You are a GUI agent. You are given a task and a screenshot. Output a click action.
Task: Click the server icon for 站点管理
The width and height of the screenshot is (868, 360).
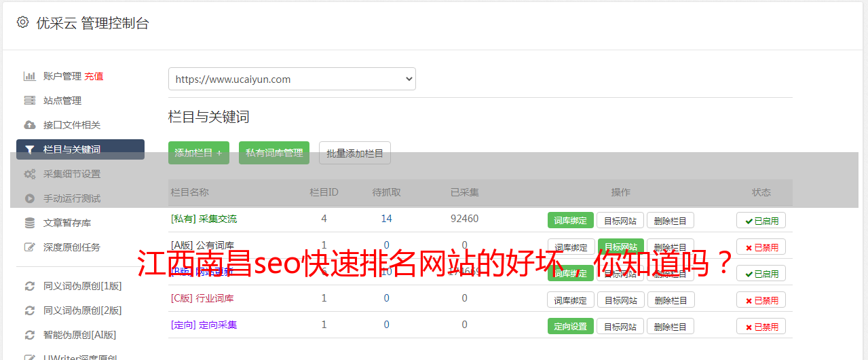click(x=30, y=101)
